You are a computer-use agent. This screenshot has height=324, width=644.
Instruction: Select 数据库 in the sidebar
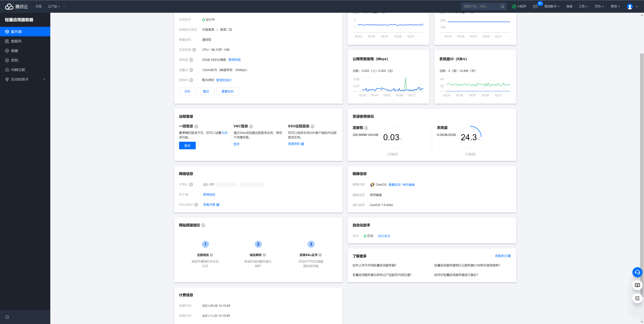[x=25, y=41]
